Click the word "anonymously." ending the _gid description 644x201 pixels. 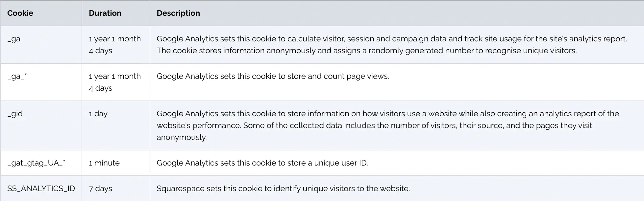point(182,137)
